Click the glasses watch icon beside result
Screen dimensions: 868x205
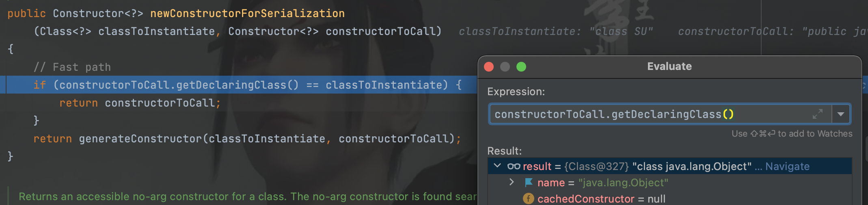click(514, 166)
